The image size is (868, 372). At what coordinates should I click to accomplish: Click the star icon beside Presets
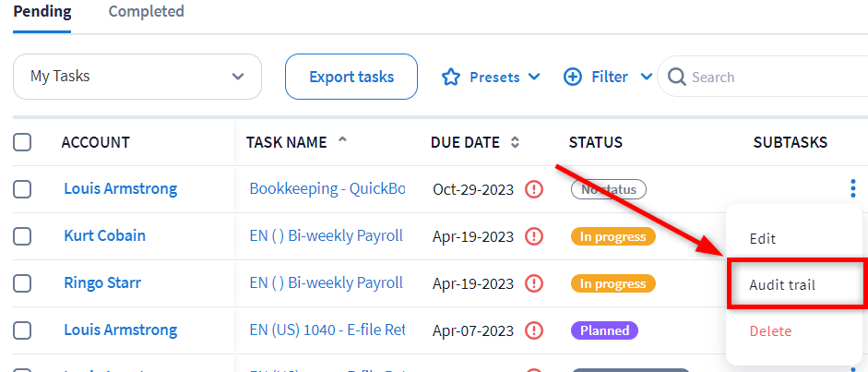click(450, 78)
